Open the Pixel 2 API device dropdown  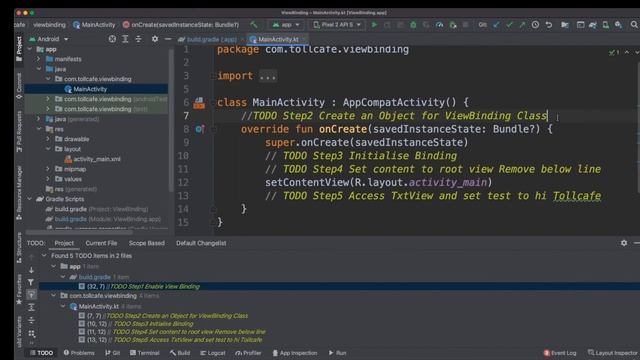pyautogui.click(x=337, y=25)
